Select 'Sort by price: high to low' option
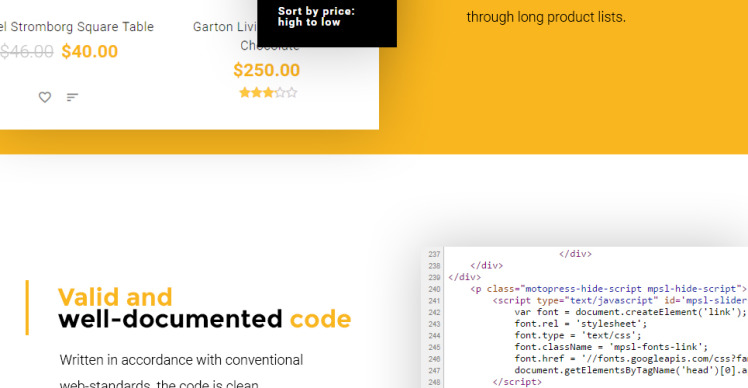This screenshot has height=388, width=748. [316, 17]
